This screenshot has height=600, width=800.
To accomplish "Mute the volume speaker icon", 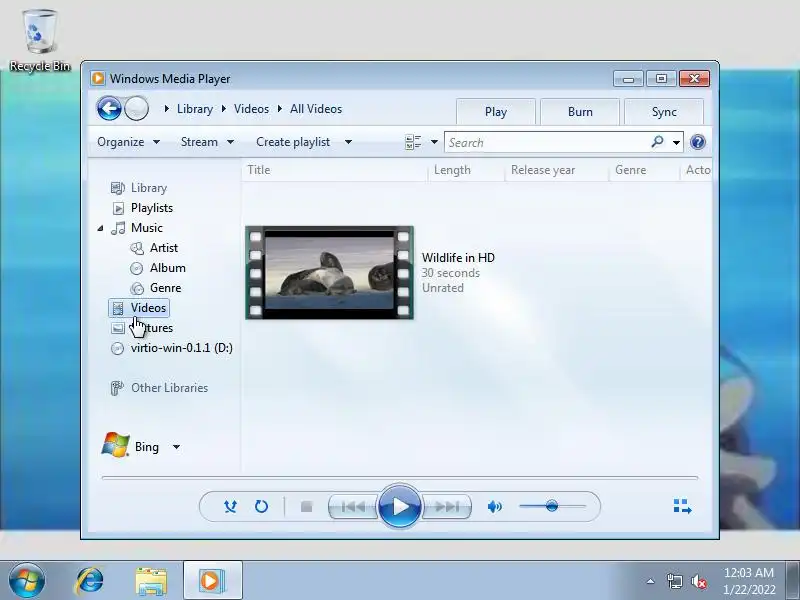I will (494, 507).
